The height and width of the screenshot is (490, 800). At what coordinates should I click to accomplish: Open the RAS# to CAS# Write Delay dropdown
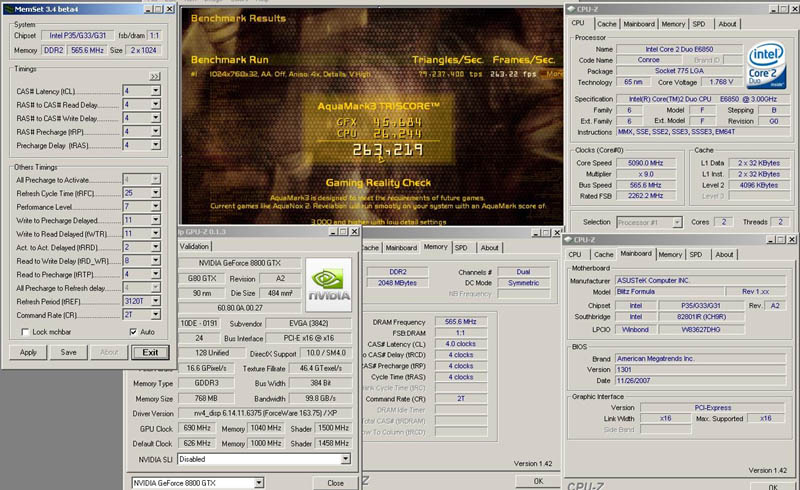155,118
